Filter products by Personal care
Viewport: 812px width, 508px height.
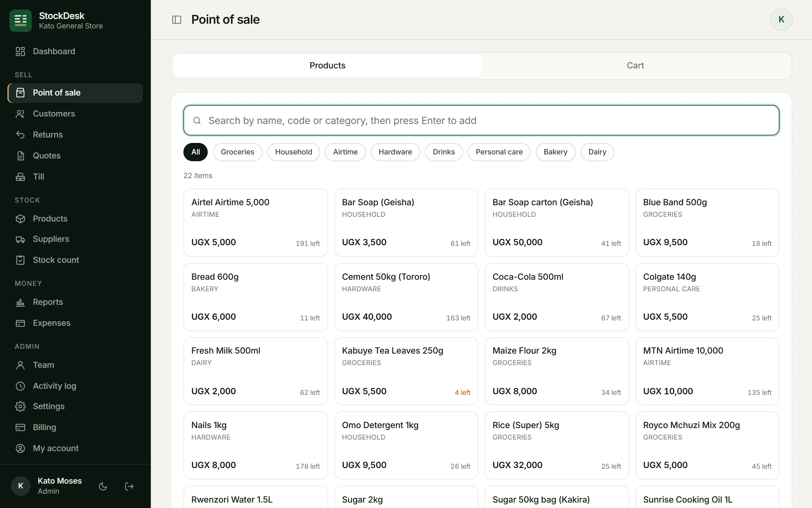(x=499, y=152)
